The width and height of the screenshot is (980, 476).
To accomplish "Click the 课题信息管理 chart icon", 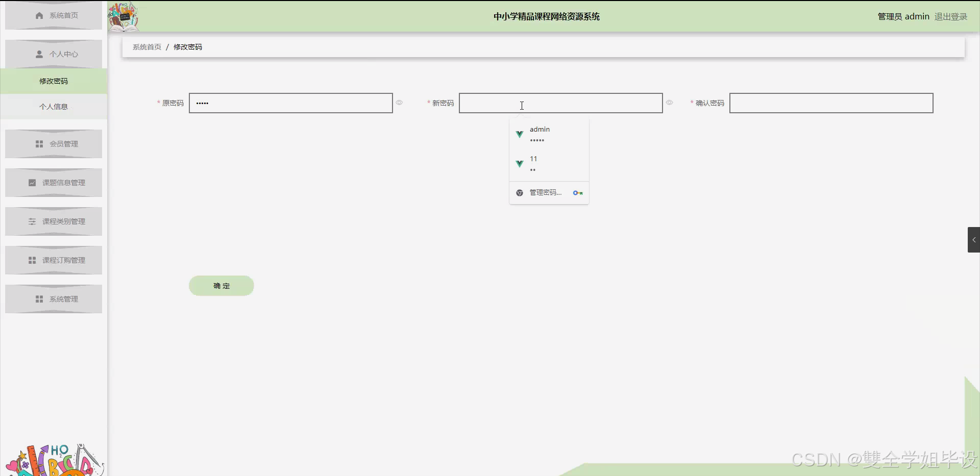I will coord(32,182).
